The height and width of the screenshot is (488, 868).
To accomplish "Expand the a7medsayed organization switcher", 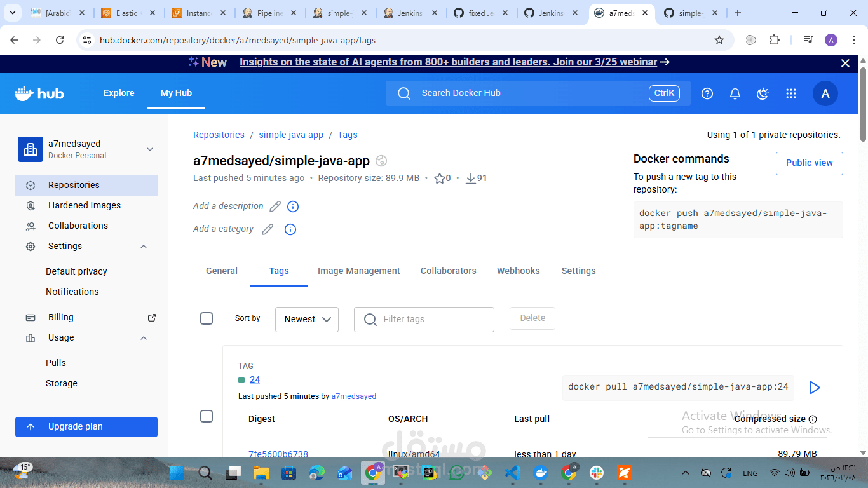I will click(x=150, y=149).
